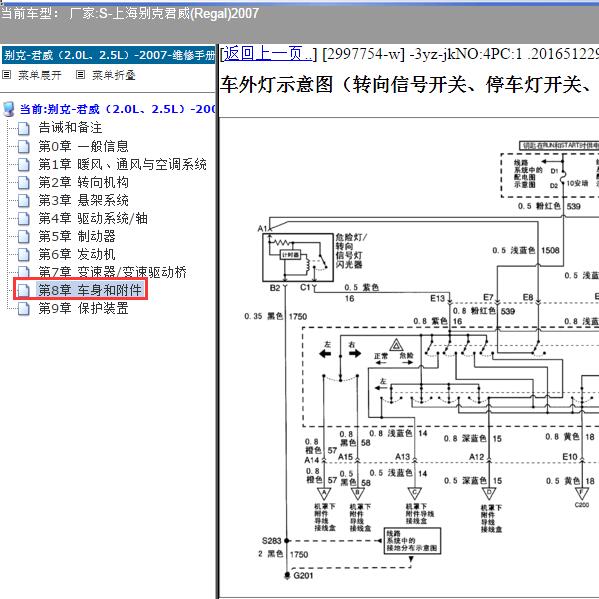Screen dimensions: 599x599
Task: Open chapter 第7章 变速器/变速驱动桥
Action: click(112, 272)
